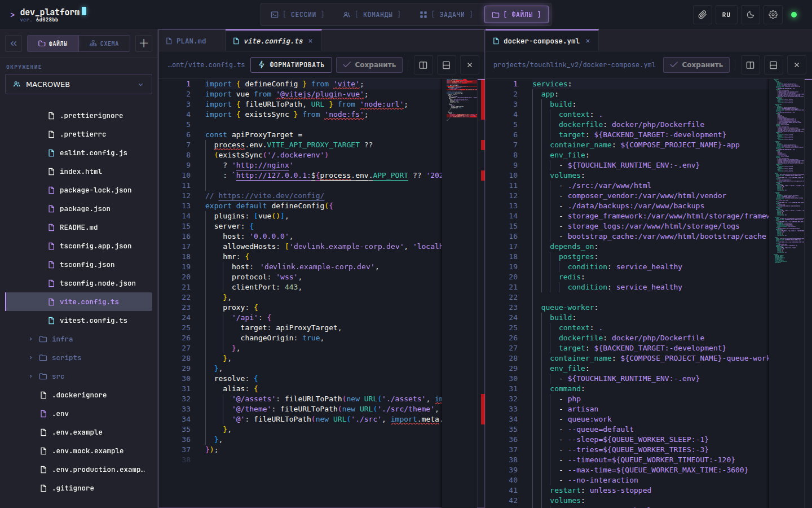Click the dev_platform logo title
The height and width of the screenshot is (508, 812).
50,12
